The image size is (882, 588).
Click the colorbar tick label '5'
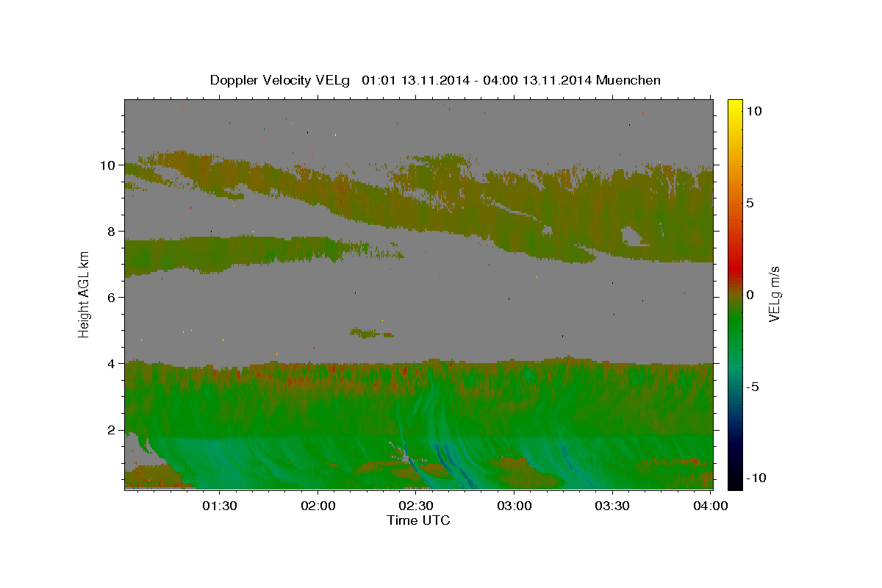click(750, 203)
